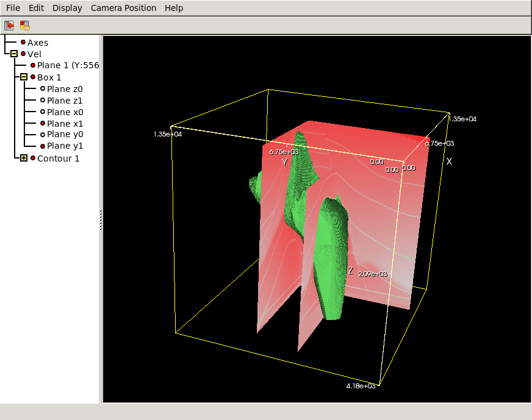The width and height of the screenshot is (532, 420).
Task: Click the 4.18e+03 axis value
Action: click(361, 386)
